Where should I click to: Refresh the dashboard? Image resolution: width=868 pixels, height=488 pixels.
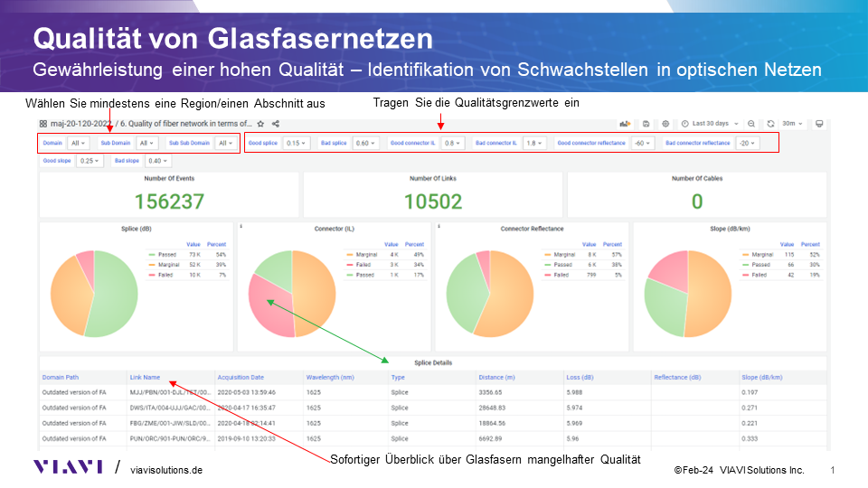pyautogui.click(x=770, y=124)
